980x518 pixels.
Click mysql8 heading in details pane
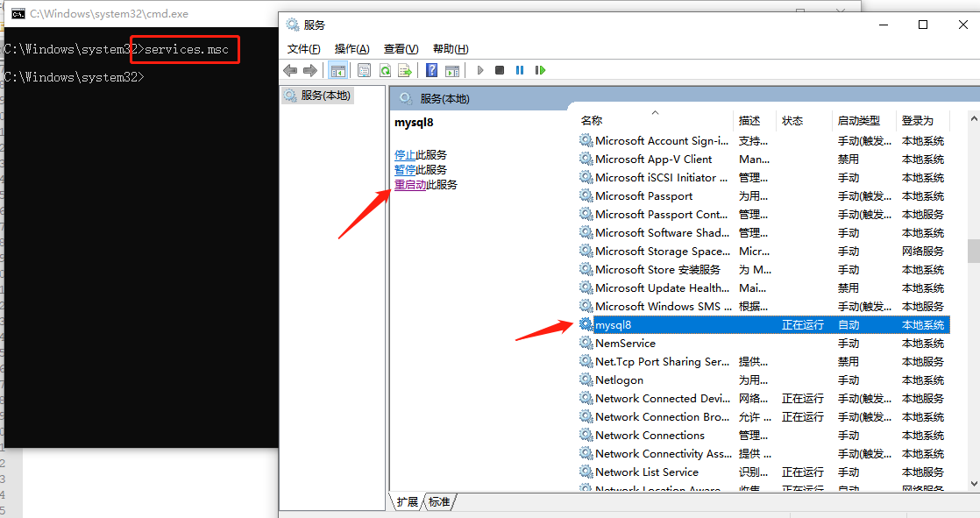point(414,123)
